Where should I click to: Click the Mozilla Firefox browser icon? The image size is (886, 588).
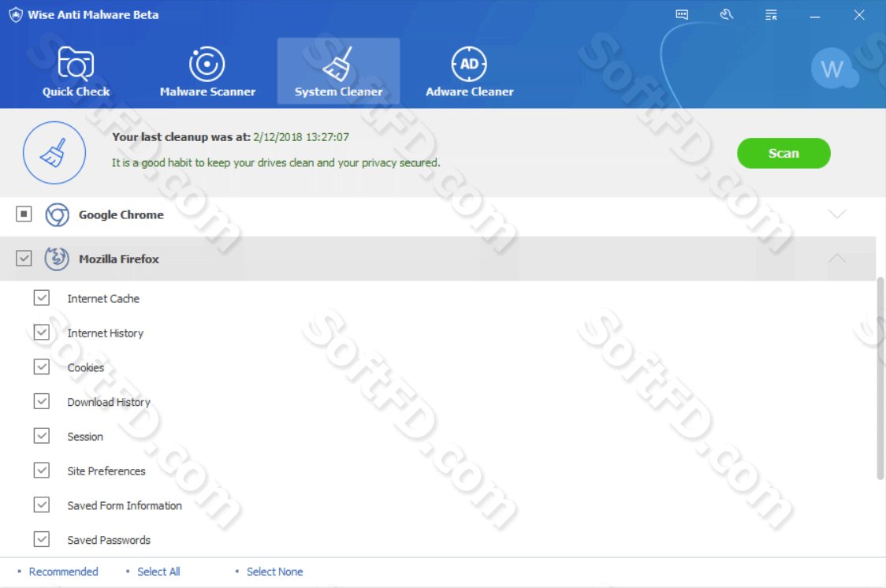point(57,259)
